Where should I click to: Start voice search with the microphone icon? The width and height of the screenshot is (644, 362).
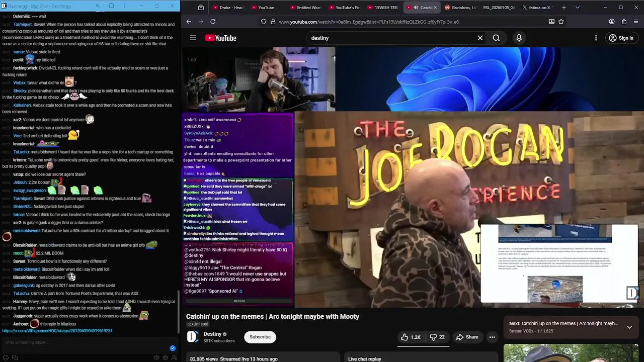click(519, 38)
